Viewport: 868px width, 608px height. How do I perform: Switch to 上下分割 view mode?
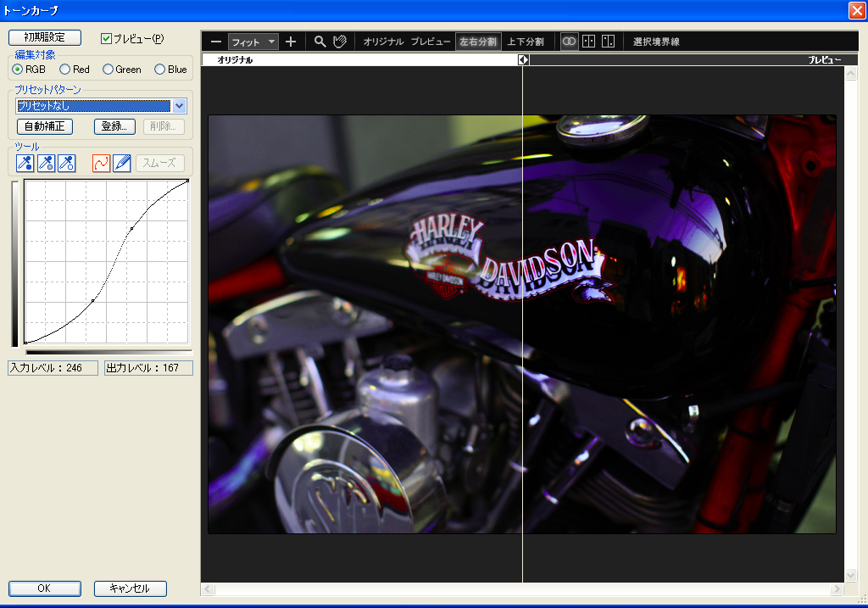click(526, 42)
